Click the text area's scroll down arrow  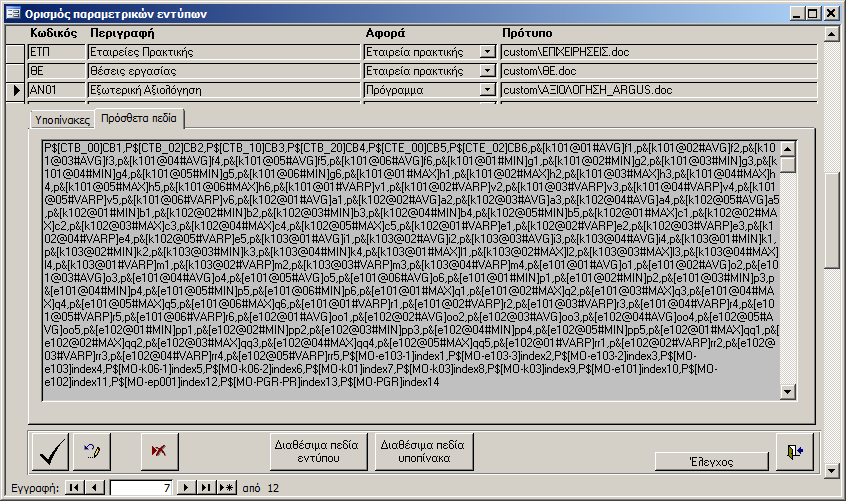788,391
